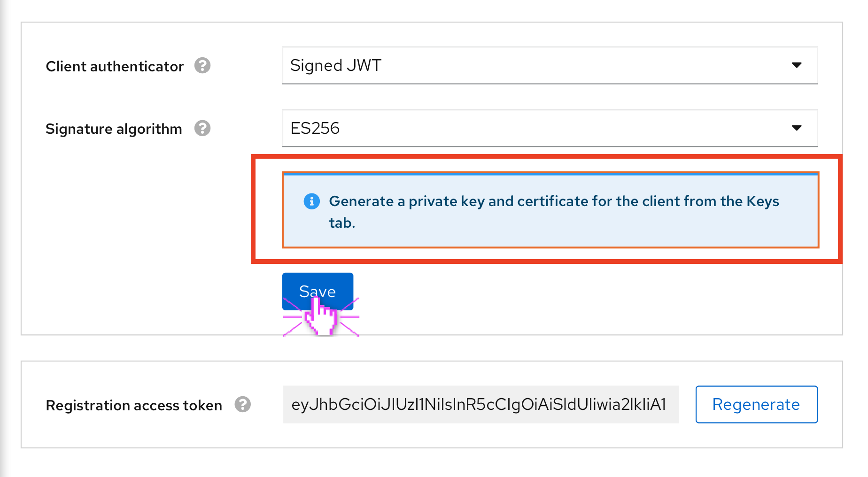View the Registration access token help icon
The image size is (868, 477).
(242, 404)
